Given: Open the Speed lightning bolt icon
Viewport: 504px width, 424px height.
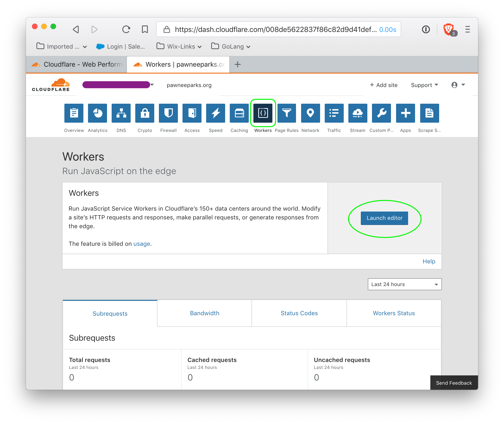Looking at the screenshot, I should 216,113.
